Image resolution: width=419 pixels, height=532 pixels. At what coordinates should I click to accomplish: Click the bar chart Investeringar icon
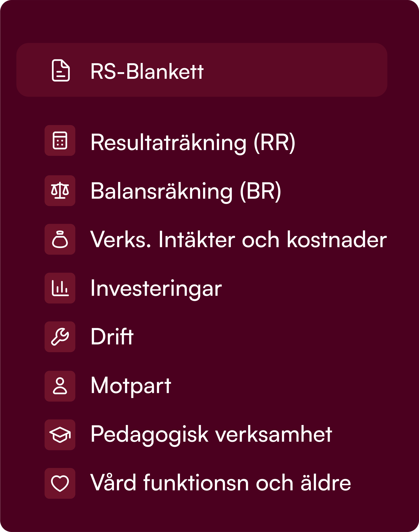pyautogui.click(x=60, y=288)
